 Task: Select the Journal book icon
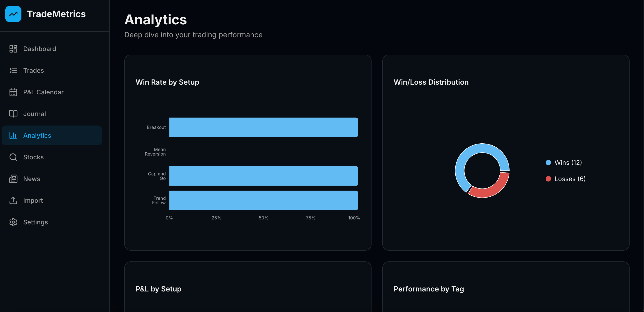[x=13, y=114]
